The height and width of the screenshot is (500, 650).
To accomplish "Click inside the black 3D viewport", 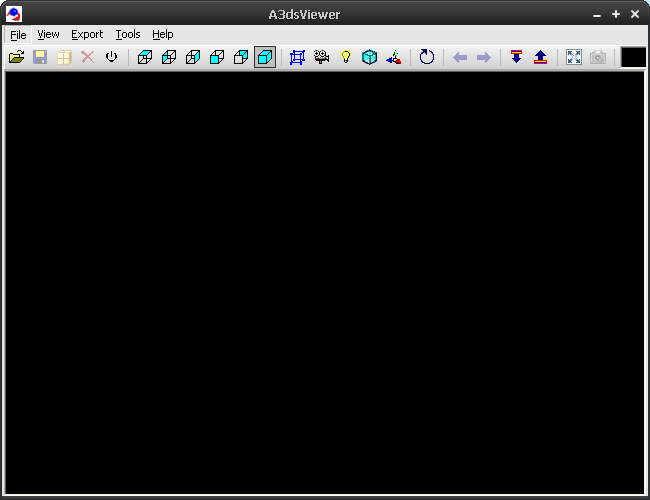I will coord(325,283).
